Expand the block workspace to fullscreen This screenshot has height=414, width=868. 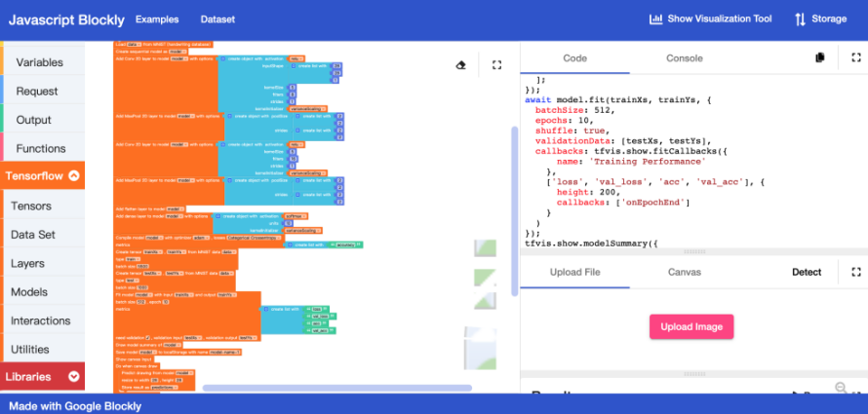496,65
